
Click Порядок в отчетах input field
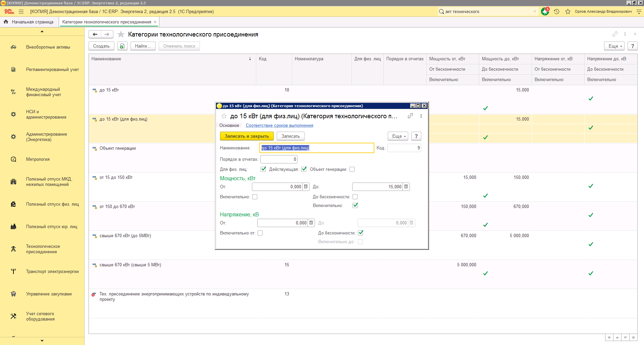click(x=279, y=159)
